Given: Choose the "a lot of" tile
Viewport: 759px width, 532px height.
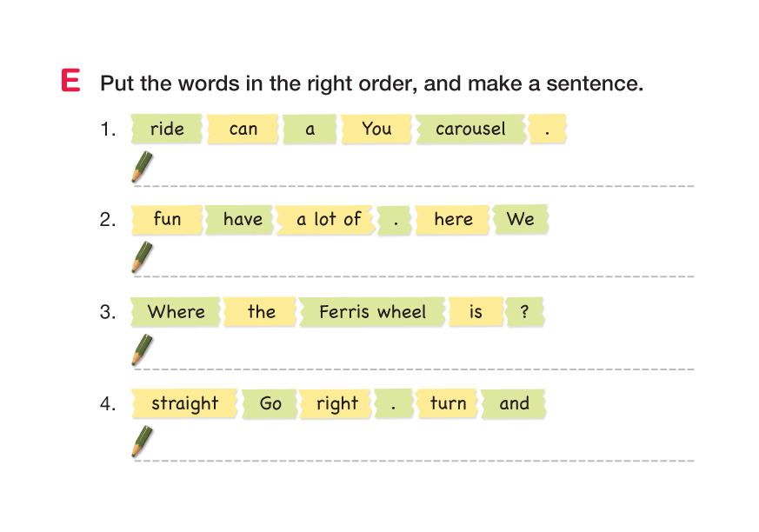Looking at the screenshot, I should point(328,220).
